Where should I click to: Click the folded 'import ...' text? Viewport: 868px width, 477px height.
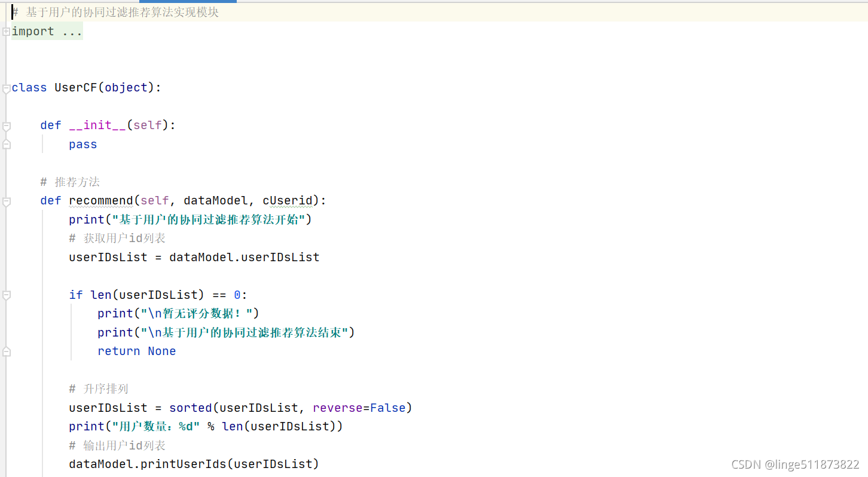(47, 32)
